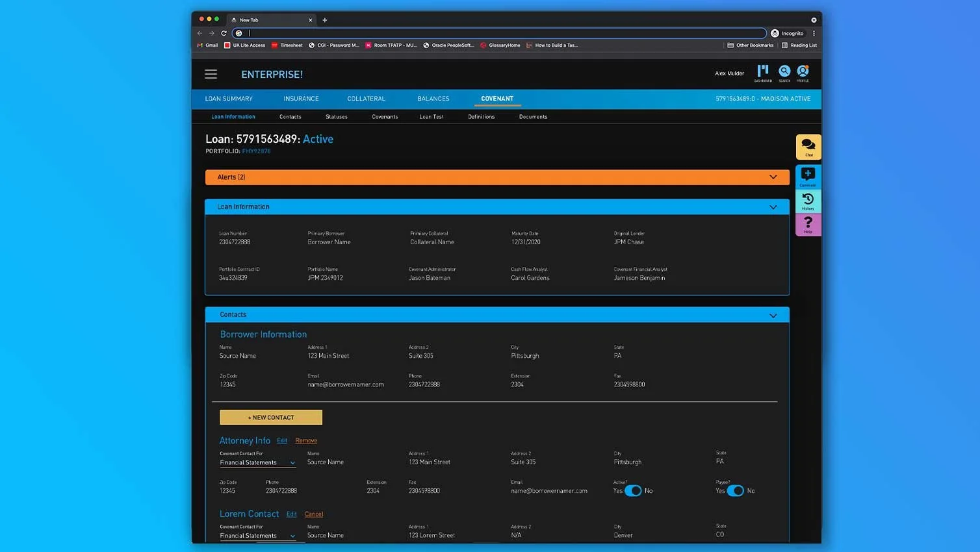Click Remove link next to Attorney Info
980x552 pixels.
click(306, 441)
